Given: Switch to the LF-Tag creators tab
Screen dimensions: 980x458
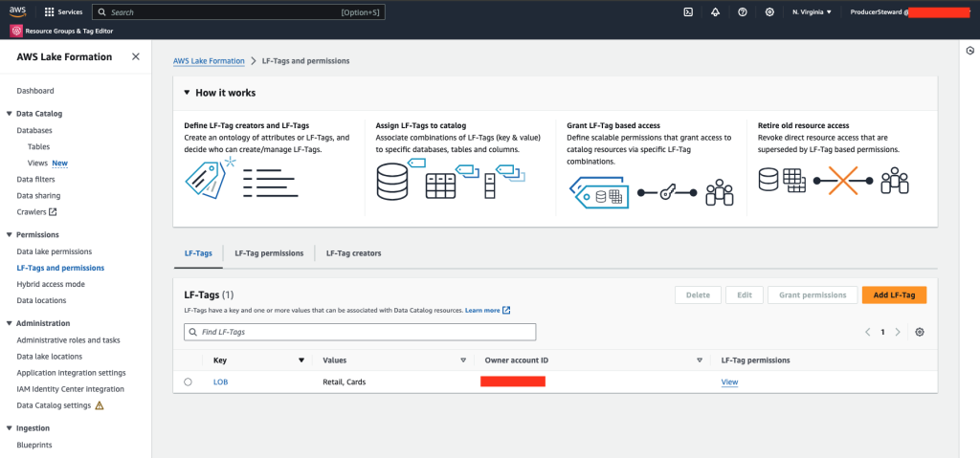Looking at the screenshot, I should [x=353, y=253].
